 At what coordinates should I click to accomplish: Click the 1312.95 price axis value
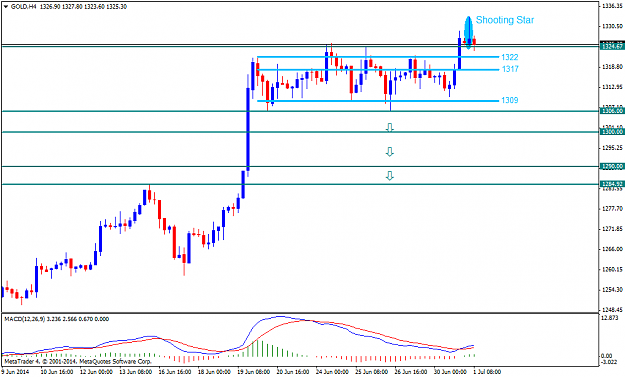(x=613, y=87)
